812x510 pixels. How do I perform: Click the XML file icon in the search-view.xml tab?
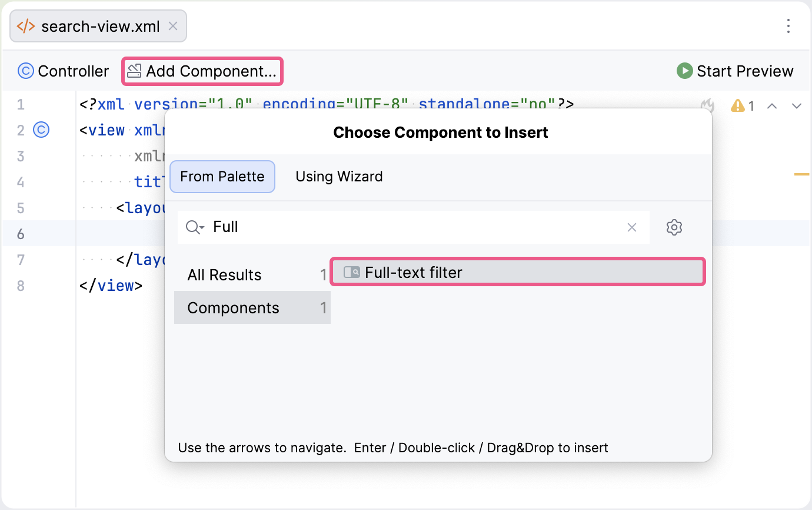pyautogui.click(x=25, y=26)
